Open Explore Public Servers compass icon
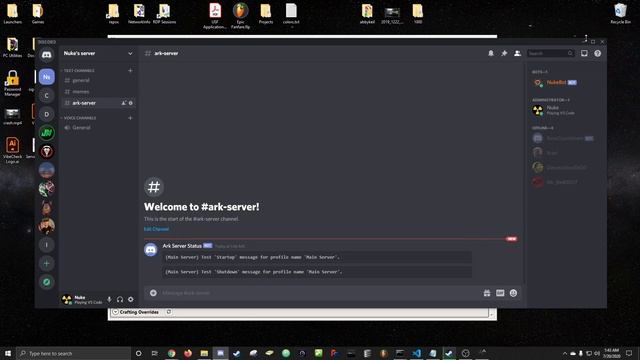 [47, 282]
